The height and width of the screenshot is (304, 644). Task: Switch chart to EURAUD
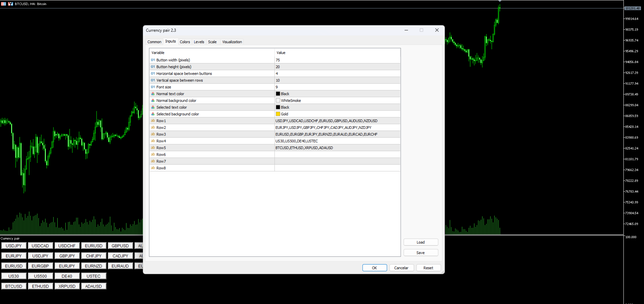[120, 266]
